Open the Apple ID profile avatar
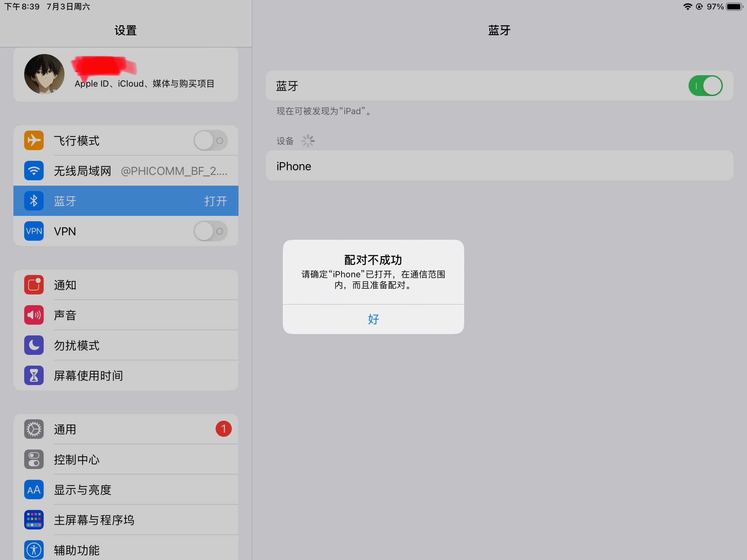The width and height of the screenshot is (747, 560). [x=44, y=74]
